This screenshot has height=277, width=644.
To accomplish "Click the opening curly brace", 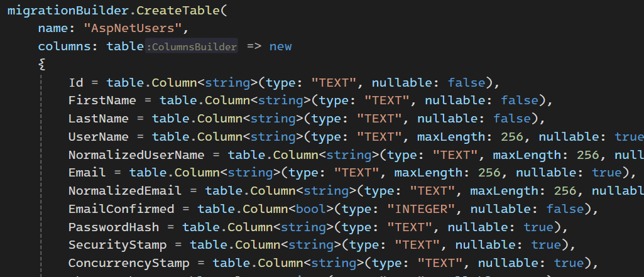I will coord(41,64).
